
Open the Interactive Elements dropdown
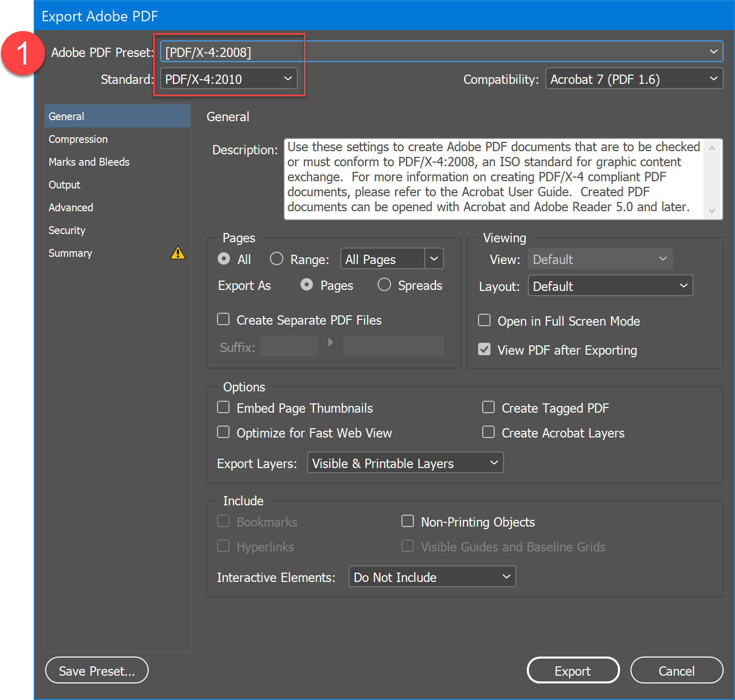point(506,576)
